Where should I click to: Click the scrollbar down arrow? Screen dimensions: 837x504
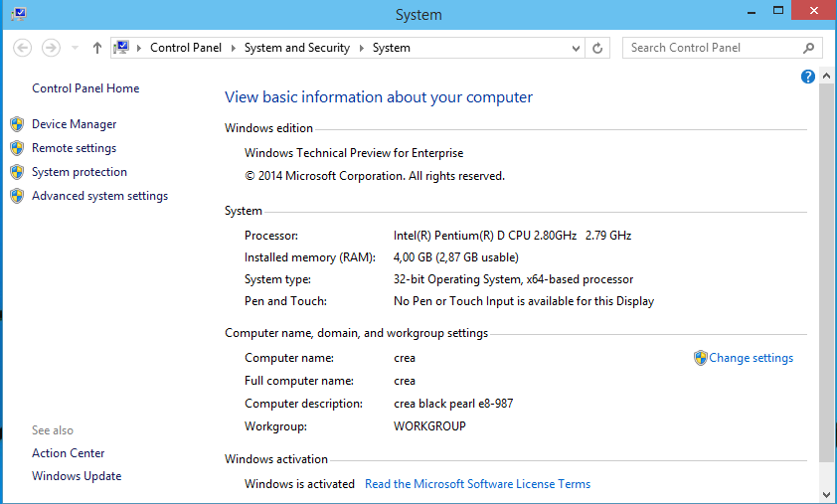click(x=827, y=493)
